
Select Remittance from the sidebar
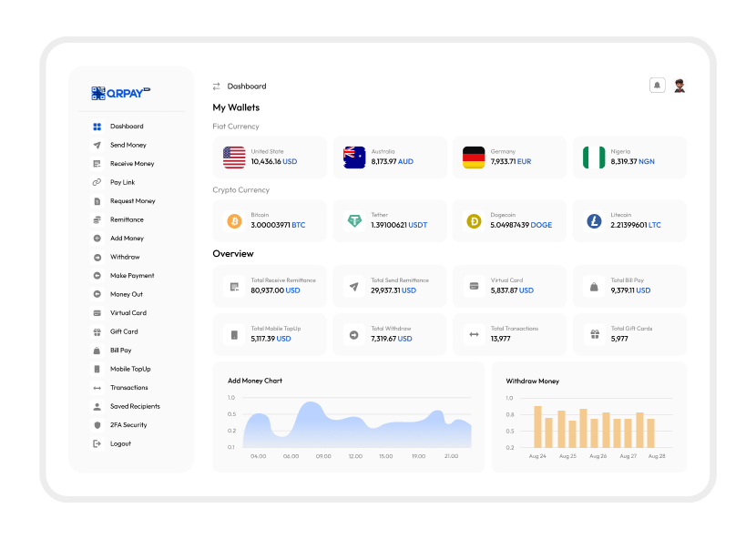click(x=127, y=219)
